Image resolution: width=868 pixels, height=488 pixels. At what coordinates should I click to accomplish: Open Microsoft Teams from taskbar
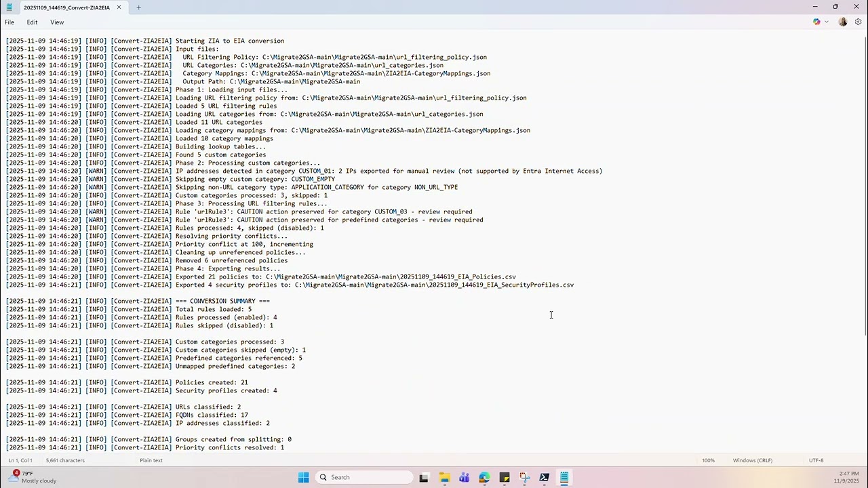pos(464,477)
